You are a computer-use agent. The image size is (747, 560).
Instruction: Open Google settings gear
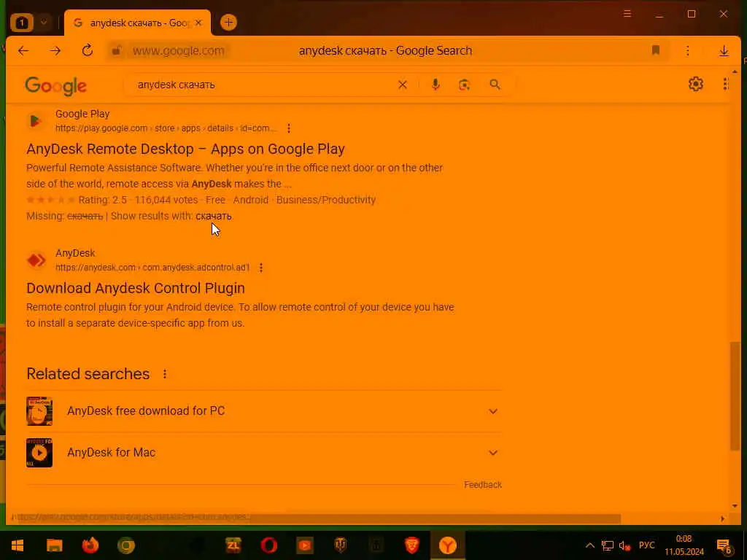point(695,84)
